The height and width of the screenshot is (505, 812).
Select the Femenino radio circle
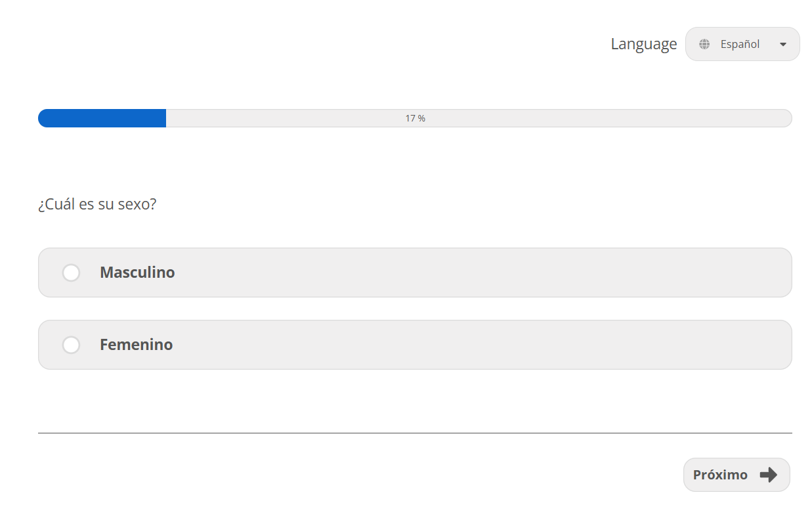point(71,345)
